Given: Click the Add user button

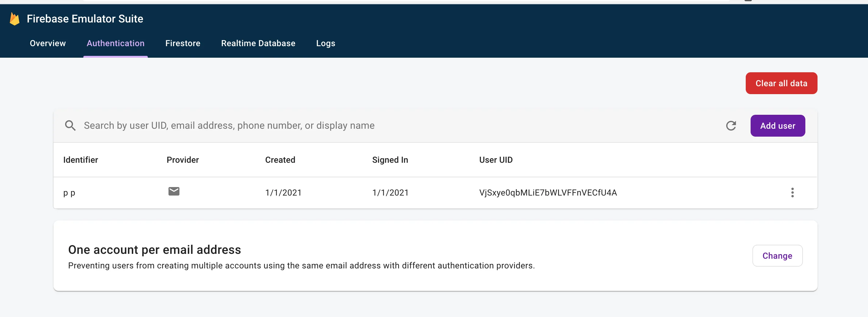Looking at the screenshot, I should click(x=777, y=126).
